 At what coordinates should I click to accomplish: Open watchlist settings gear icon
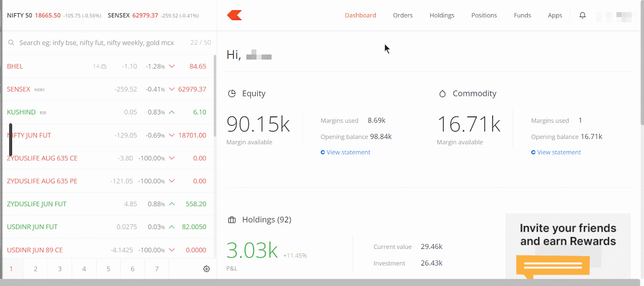point(206,269)
